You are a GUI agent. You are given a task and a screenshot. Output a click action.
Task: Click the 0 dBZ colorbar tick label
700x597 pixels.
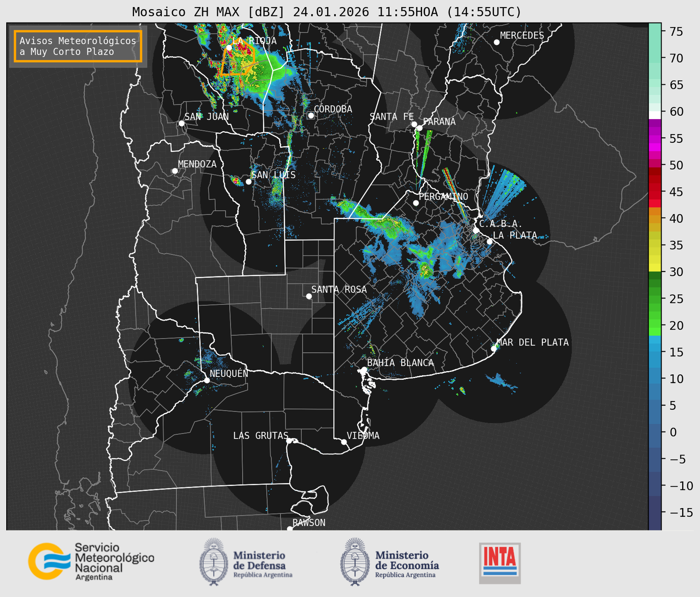tap(672, 432)
